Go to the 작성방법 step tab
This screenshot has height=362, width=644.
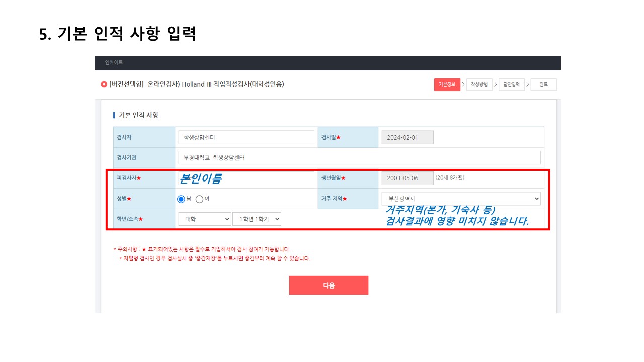[479, 84]
